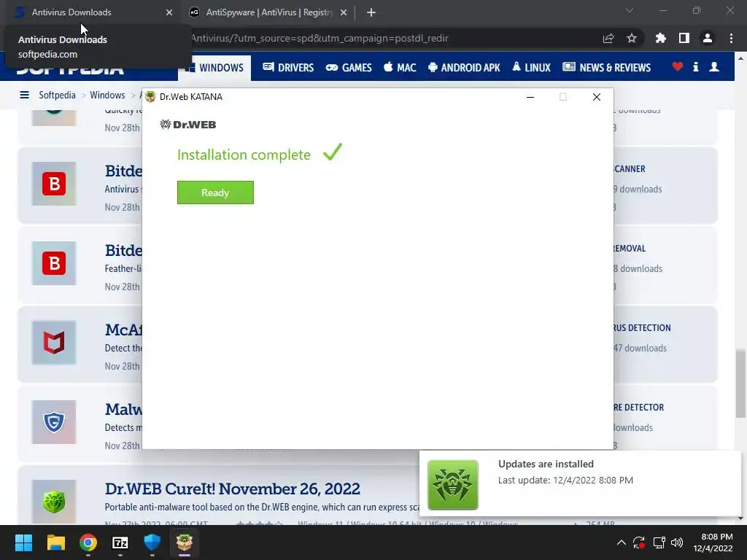Click the Updates are installed notification
The image size is (747, 560).
[x=580, y=483]
